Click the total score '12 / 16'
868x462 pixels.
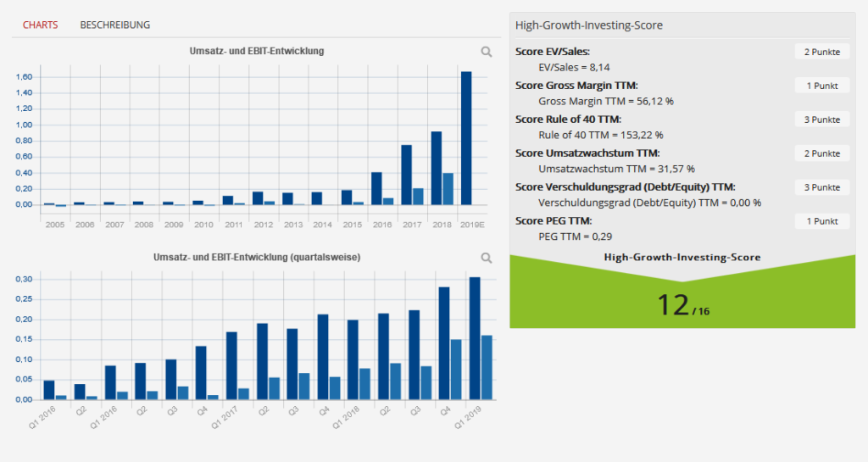(x=682, y=305)
